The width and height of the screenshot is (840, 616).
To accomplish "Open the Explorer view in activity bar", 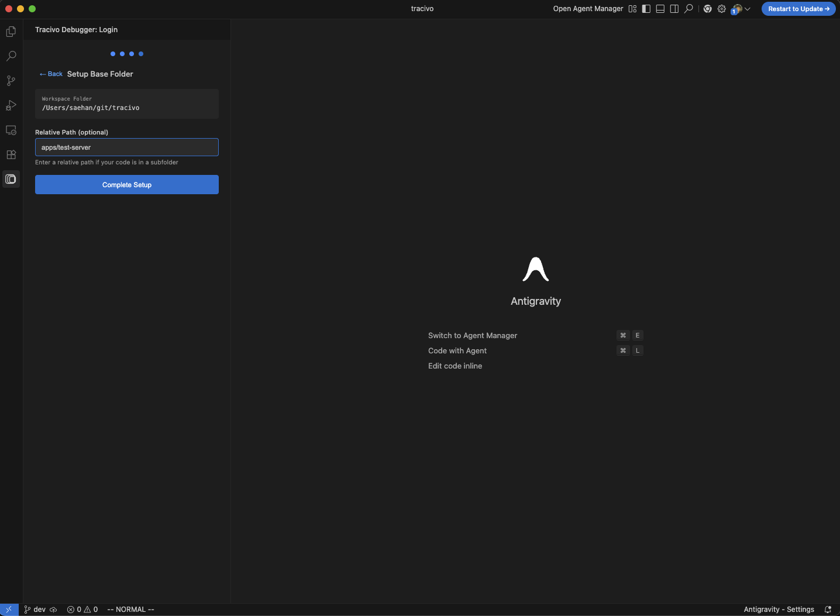I will 11,32.
